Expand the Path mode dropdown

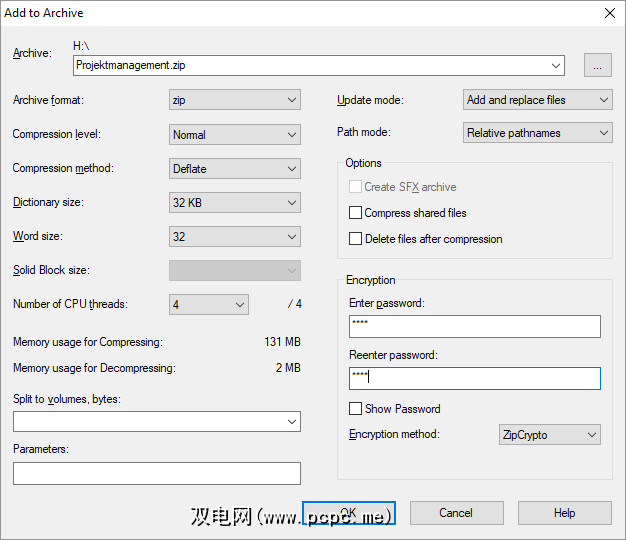coord(538,133)
